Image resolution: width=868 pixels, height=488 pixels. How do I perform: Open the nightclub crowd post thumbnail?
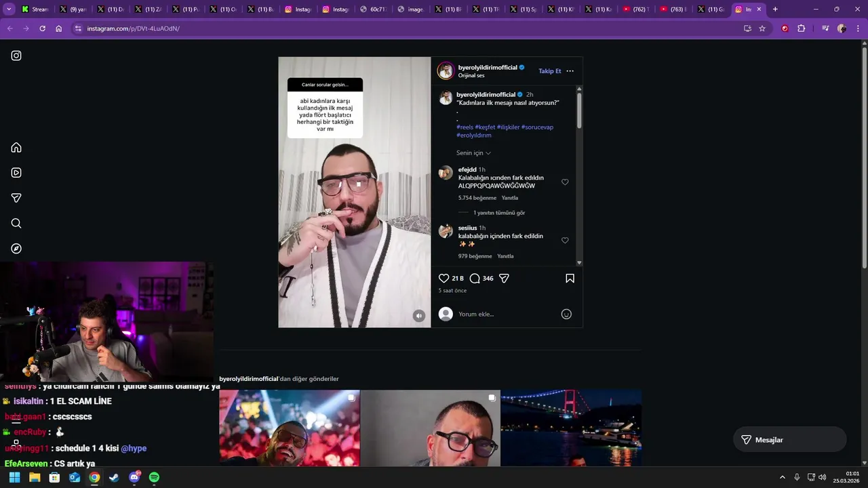[290, 428]
